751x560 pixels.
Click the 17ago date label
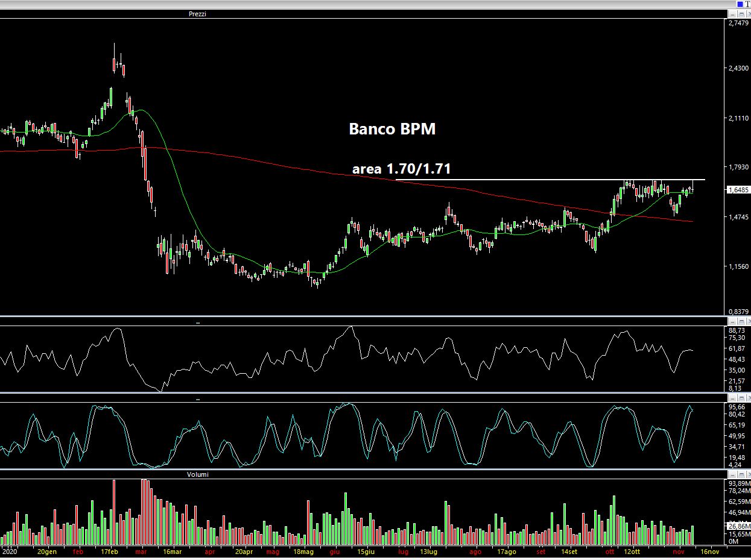tap(506, 552)
